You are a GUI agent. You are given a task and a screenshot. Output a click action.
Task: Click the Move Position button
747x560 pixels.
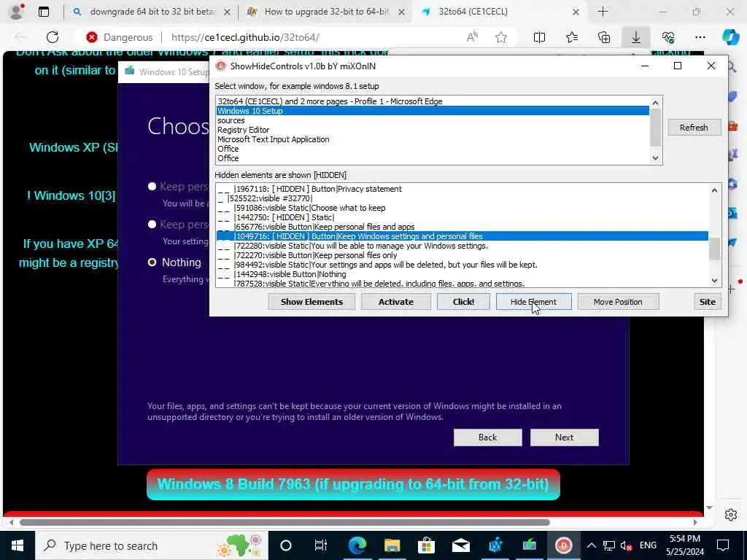618,302
